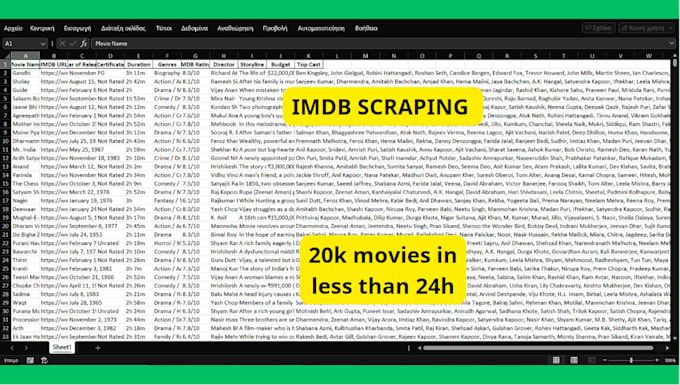Open the Διάταξη σελίδας ribbon tab
The image size is (680, 385).
click(124, 28)
